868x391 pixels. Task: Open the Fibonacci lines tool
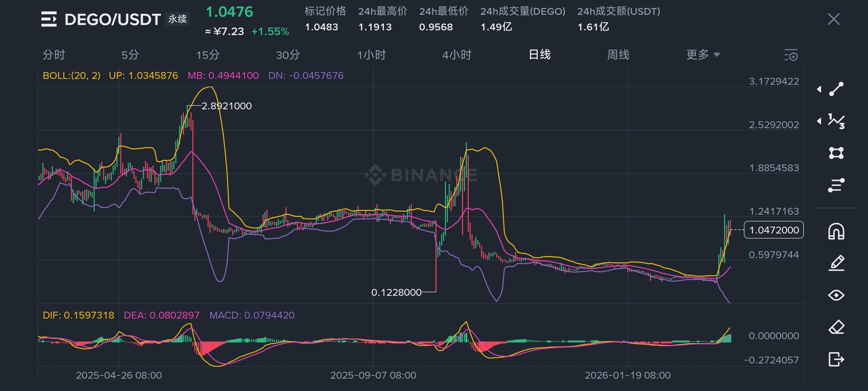click(836, 185)
